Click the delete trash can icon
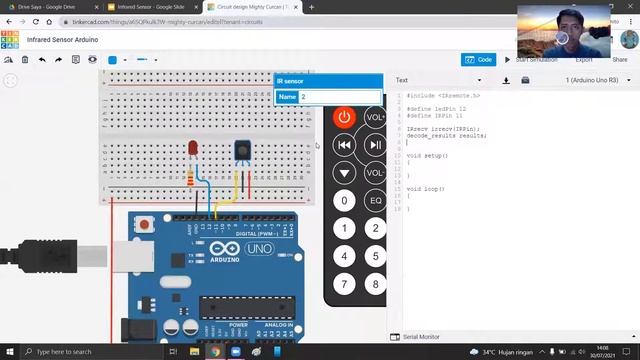 (x=25, y=60)
